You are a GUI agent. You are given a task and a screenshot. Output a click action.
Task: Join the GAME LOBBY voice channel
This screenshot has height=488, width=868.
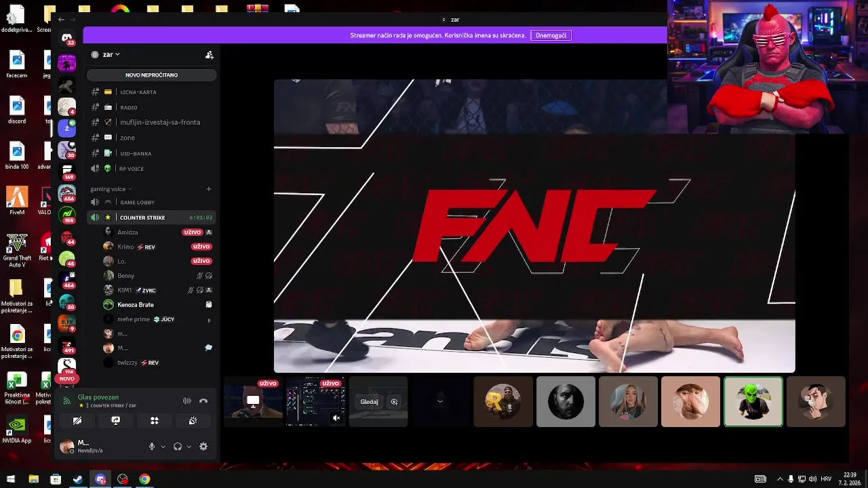click(152, 202)
